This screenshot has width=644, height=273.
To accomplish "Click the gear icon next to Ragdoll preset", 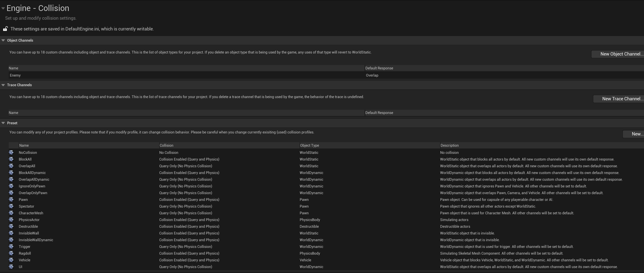I will [11, 253].
